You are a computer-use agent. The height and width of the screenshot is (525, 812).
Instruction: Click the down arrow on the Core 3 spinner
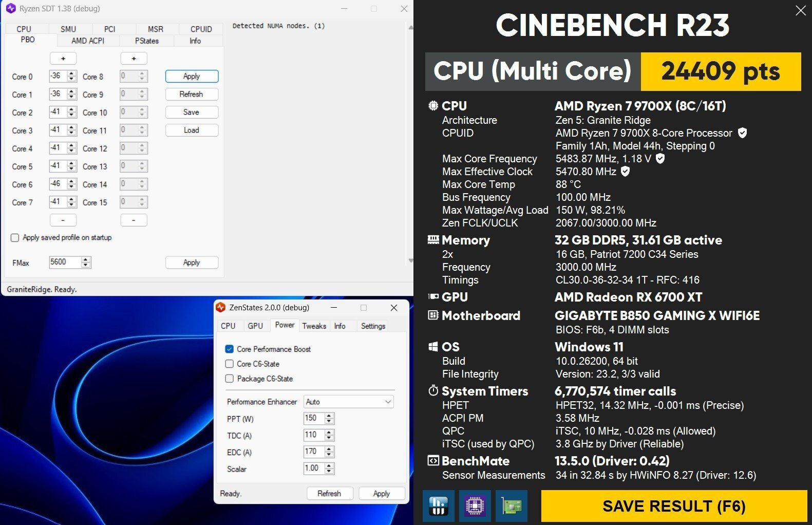pos(72,133)
